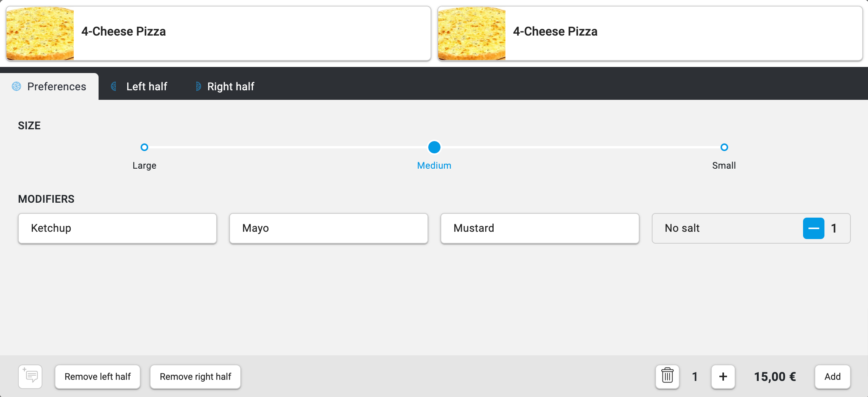868x397 pixels.
Task: Select the Large size option
Action: click(x=144, y=147)
